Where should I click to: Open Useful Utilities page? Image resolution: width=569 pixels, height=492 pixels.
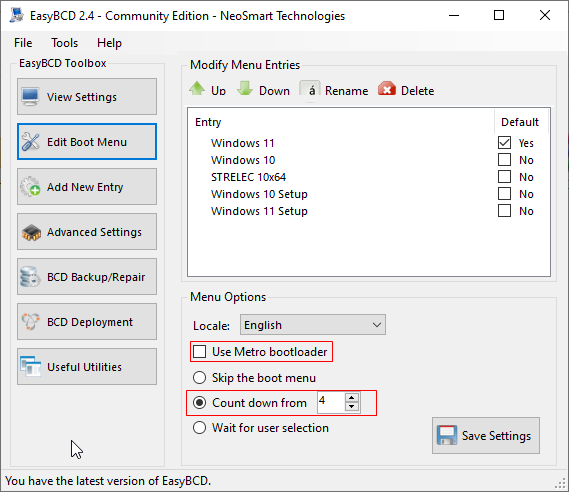87,366
